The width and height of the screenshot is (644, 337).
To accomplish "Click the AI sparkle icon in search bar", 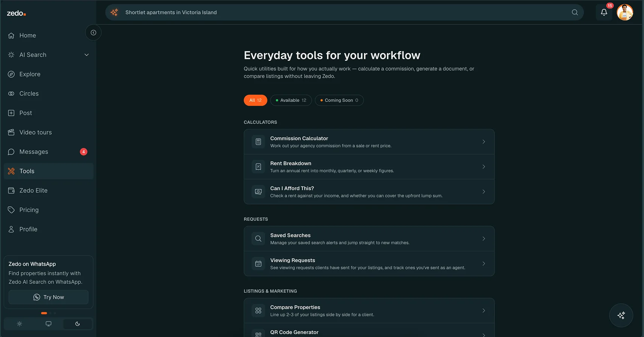I will coord(114,12).
